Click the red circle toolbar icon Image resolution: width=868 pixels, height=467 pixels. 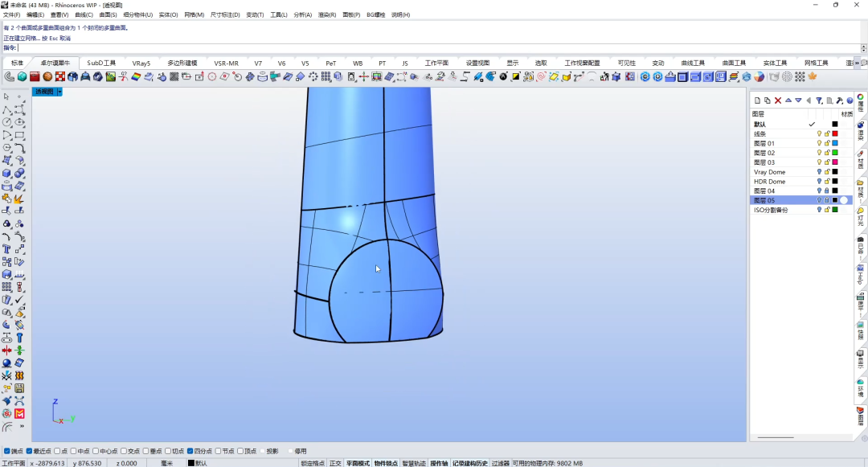click(212, 76)
